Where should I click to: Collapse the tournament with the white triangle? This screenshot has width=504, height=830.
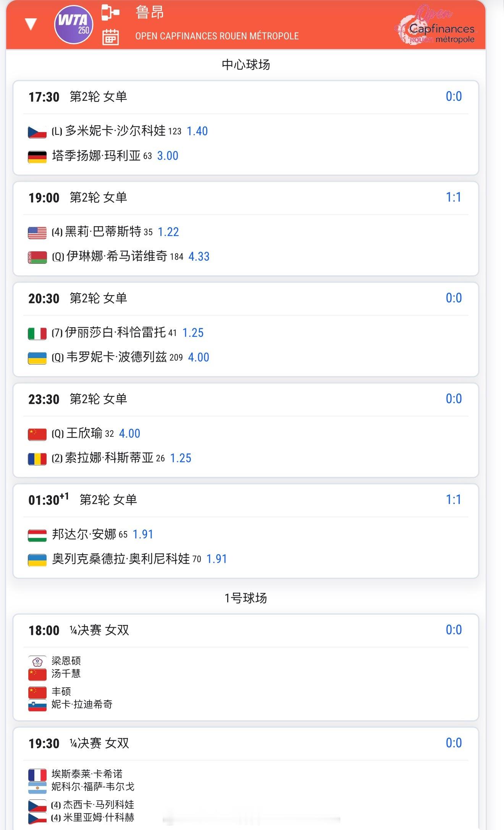click(31, 24)
